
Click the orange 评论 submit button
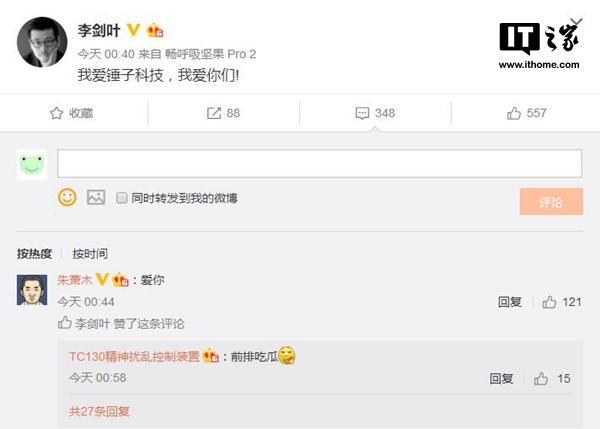[x=551, y=201]
